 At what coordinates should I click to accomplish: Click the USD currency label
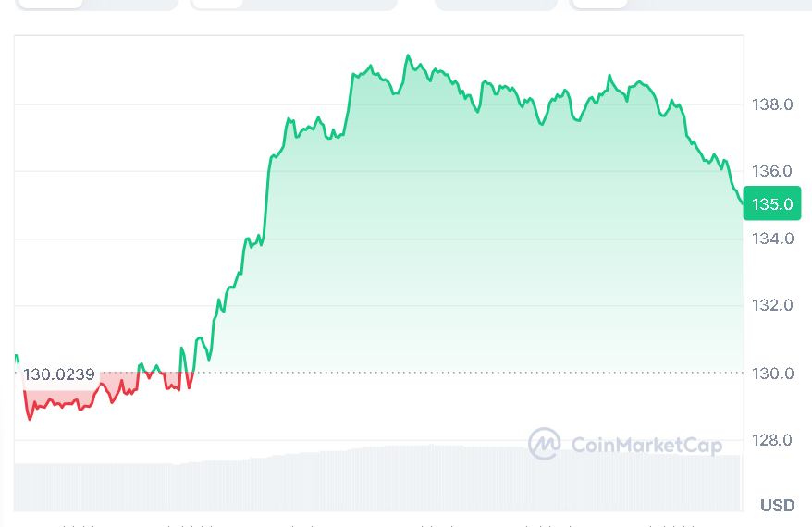pyautogui.click(x=777, y=505)
